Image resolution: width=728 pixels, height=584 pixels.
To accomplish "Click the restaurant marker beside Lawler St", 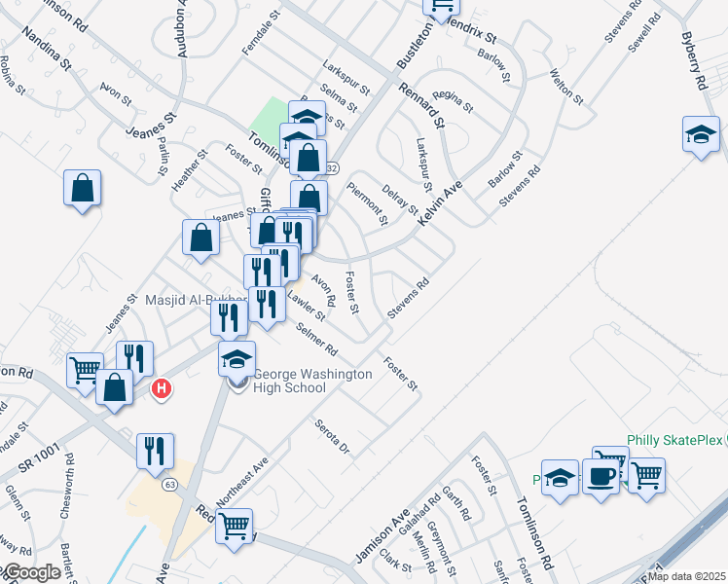I will (267, 309).
